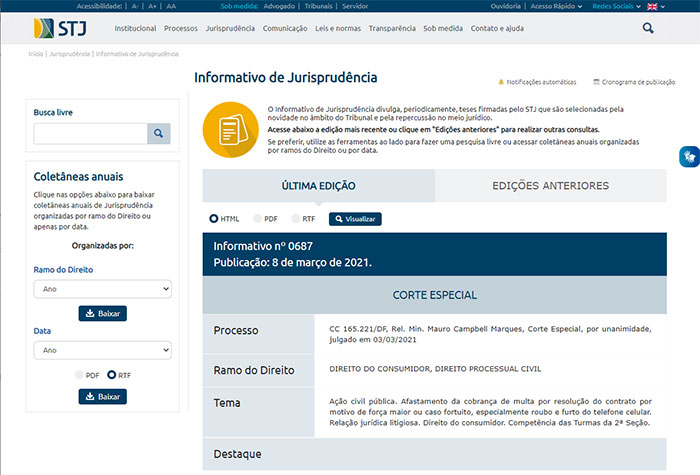700x475 pixels.
Task: Expand the Ramo do Direito year dropdown
Action: click(102, 289)
